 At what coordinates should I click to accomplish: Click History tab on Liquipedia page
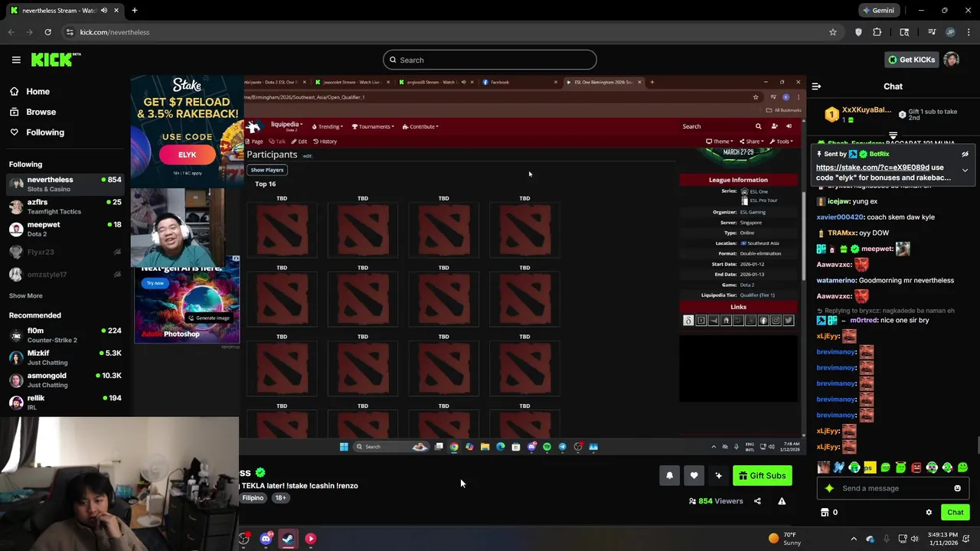(x=325, y=142)
